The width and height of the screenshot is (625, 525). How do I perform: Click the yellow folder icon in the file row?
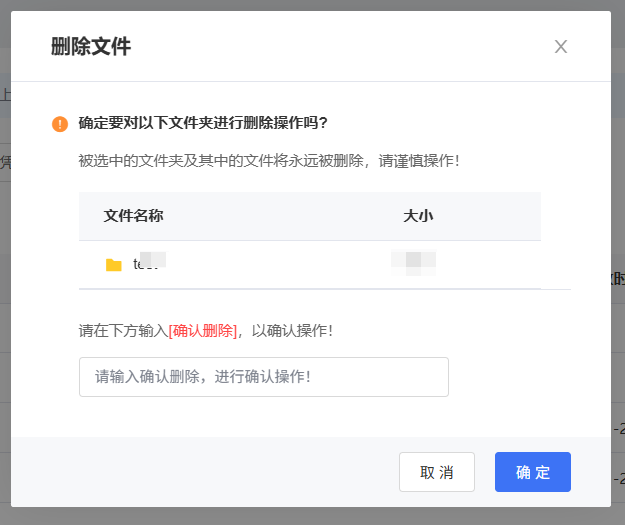(114, 265)
